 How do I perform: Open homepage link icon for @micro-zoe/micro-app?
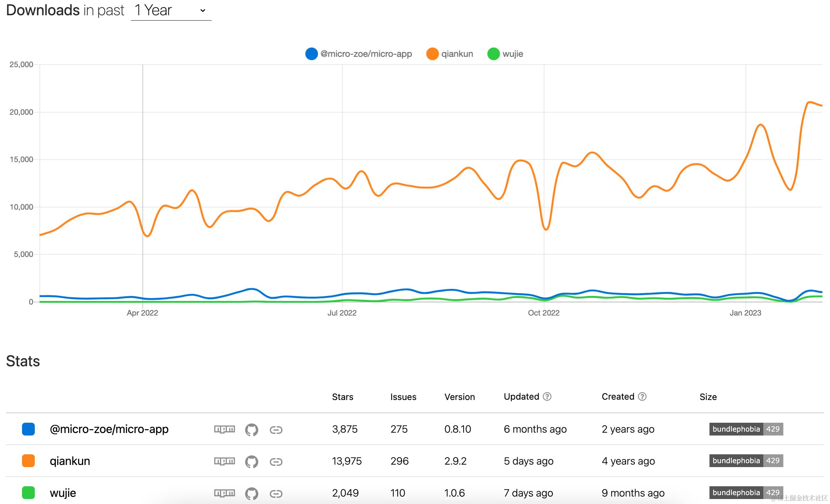pos(276,430)
